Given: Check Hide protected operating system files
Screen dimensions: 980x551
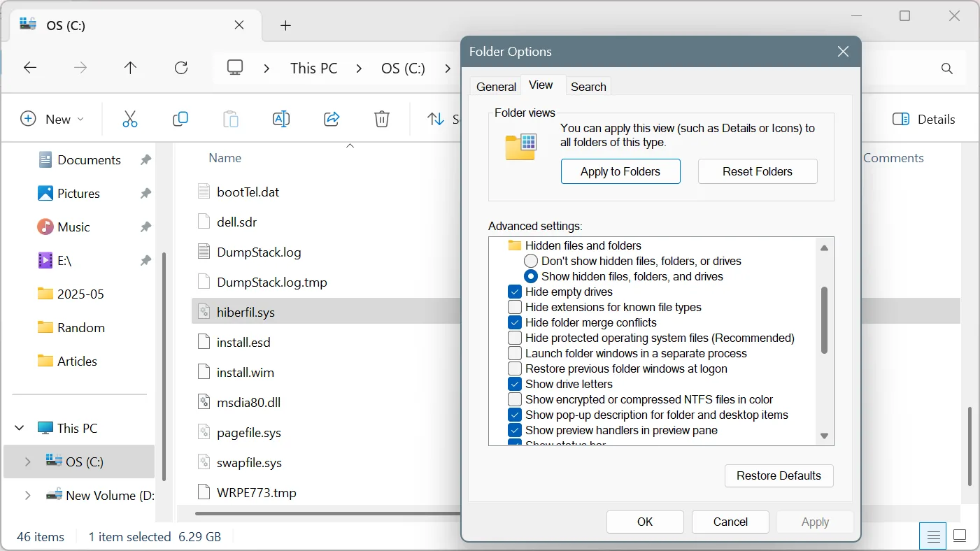Looking at the screenshot, I should point(515,338).
